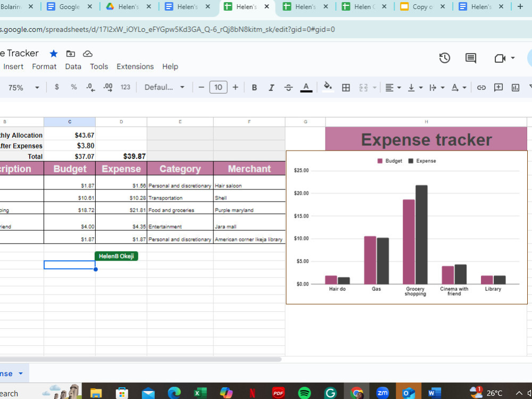Click the insert comment icon

(x=498, y=88)
